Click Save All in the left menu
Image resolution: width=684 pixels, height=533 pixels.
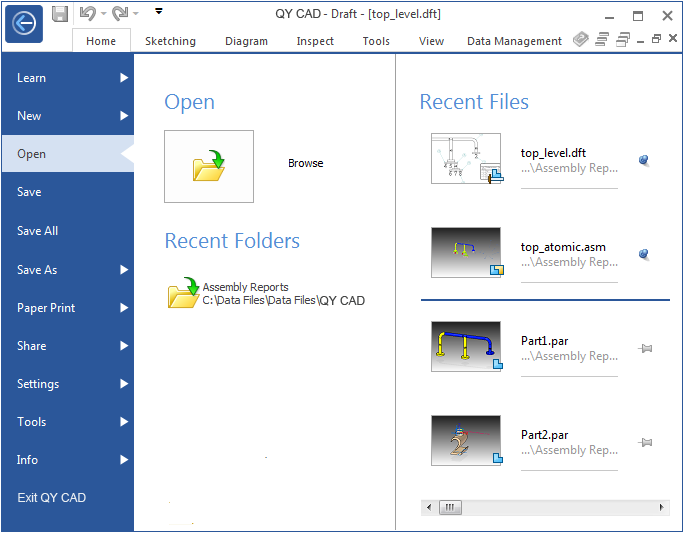(x=38, y=231)
